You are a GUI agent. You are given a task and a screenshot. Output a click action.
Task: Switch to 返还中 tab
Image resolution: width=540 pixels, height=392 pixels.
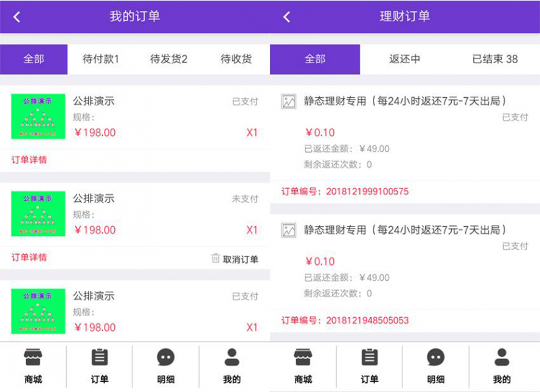404,60
